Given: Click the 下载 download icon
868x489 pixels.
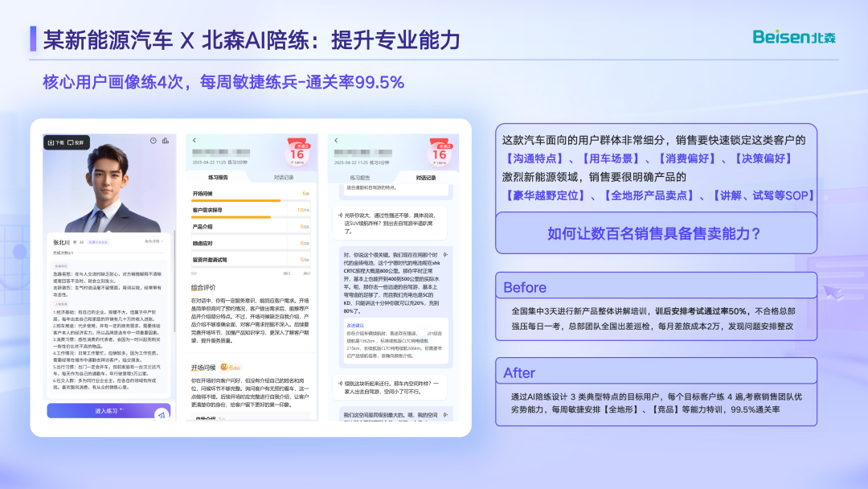Looking at the screenshot, I should tap(51, 143).
